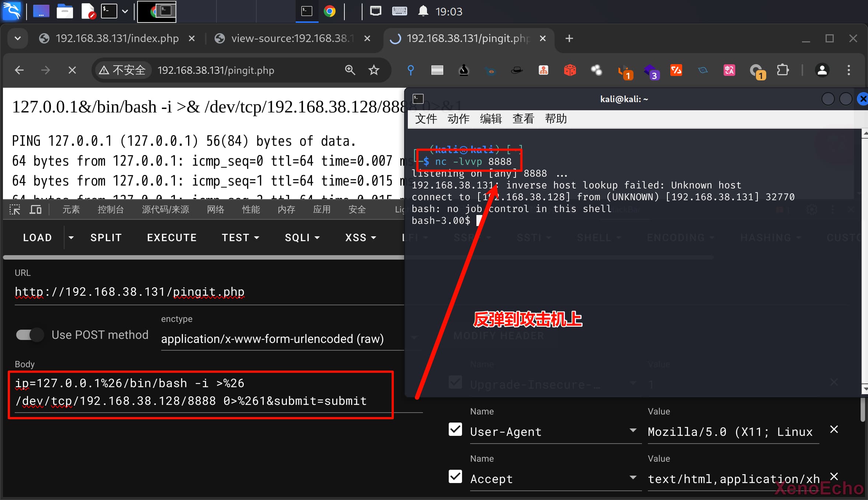
Task: Open the 编辑 menu in terminal
Action: (x=490, y=119)
